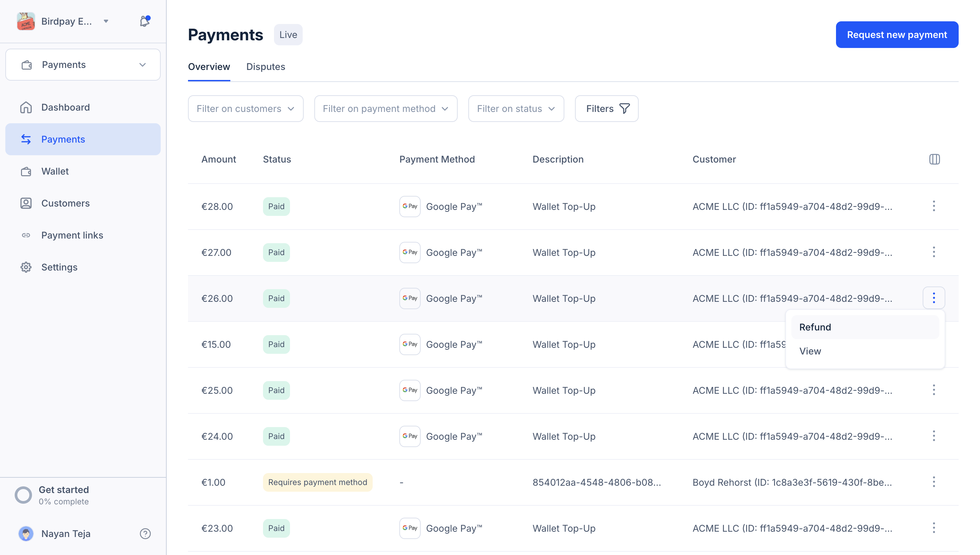980x555 pixels.
Task: Open the column settings icon
Action: point(934,159)
